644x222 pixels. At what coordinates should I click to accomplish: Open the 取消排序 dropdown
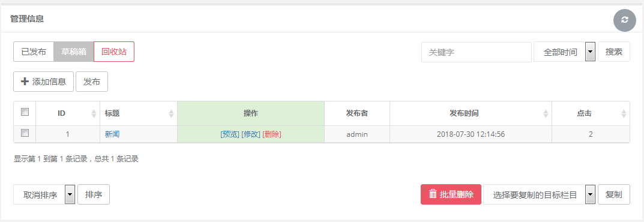(x=44, y=194)
